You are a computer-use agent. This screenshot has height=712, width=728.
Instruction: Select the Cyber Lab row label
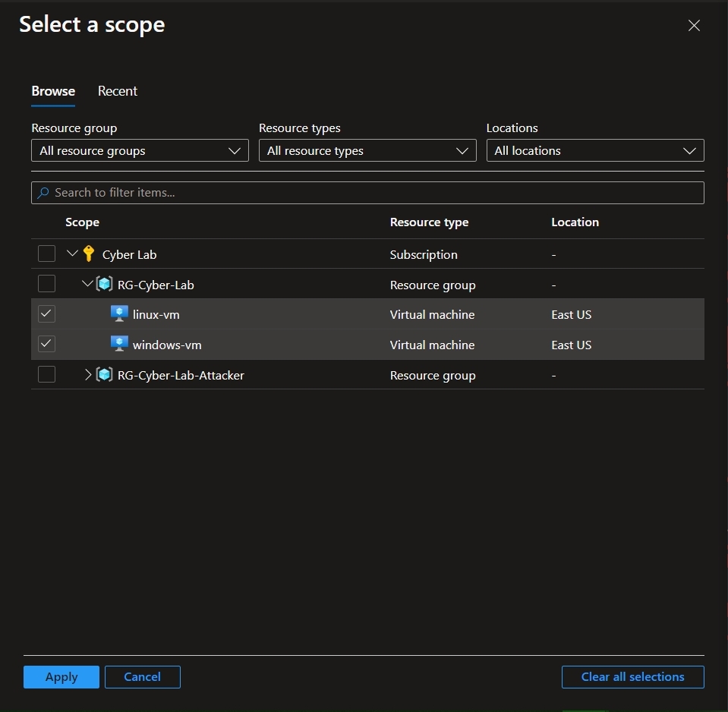[129, 255]
